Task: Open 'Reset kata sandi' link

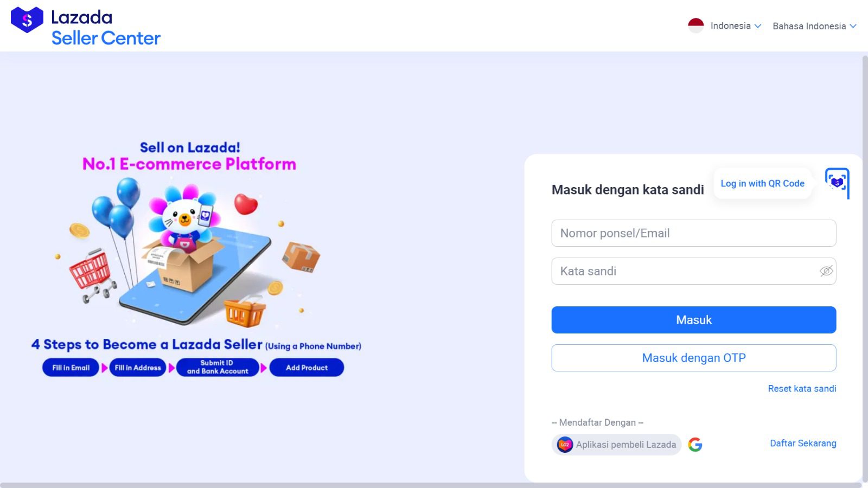Action: click(801, 388)
